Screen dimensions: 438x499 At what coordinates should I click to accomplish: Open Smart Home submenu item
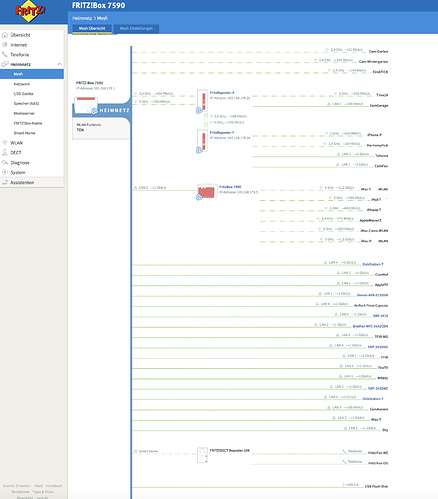coord(24,133)
